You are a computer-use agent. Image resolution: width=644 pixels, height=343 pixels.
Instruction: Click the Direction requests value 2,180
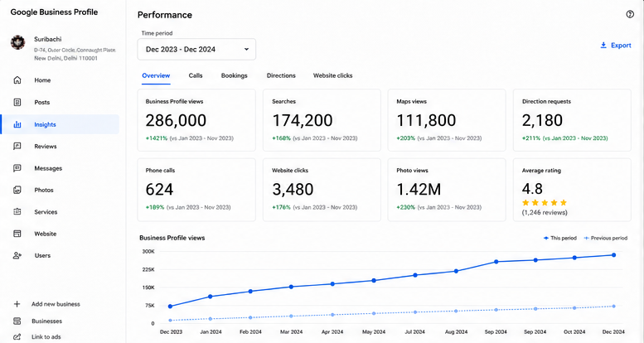(x=542, y=120)
